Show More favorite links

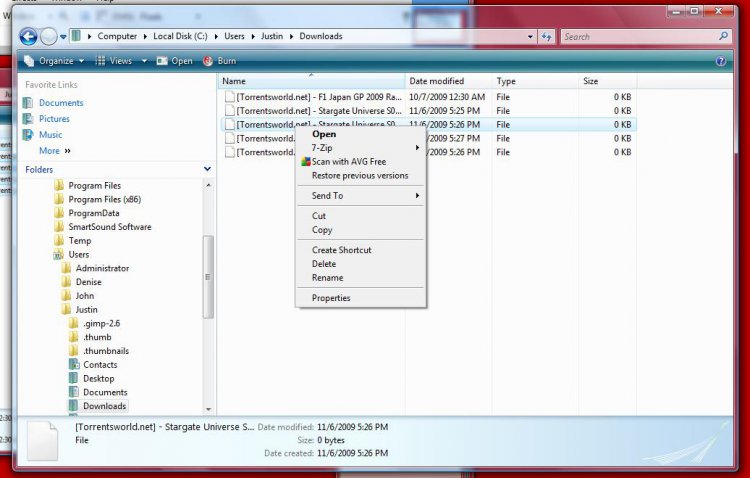coord(55,151)
